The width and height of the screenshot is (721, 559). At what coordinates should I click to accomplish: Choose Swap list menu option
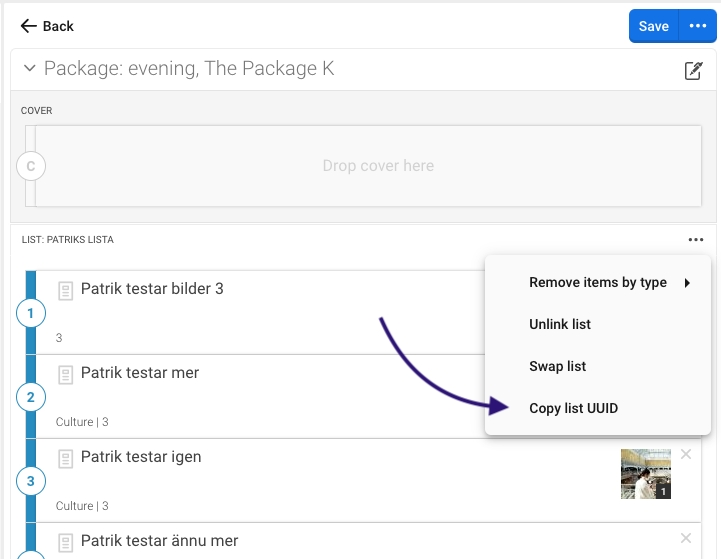[557, 367]
